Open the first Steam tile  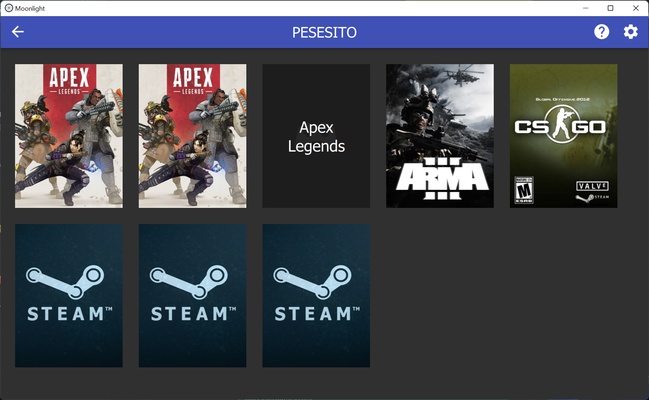(x=69, y=295)
